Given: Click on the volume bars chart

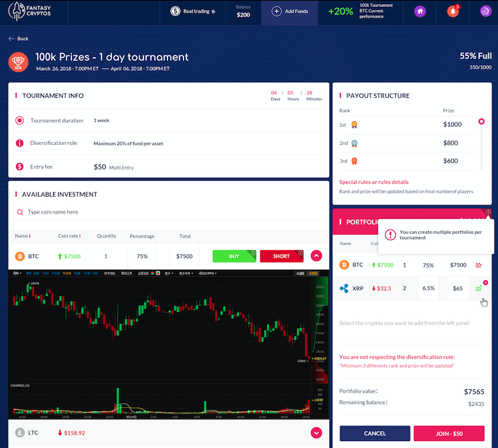Looking at the screenshot, I should pos(160,399).
